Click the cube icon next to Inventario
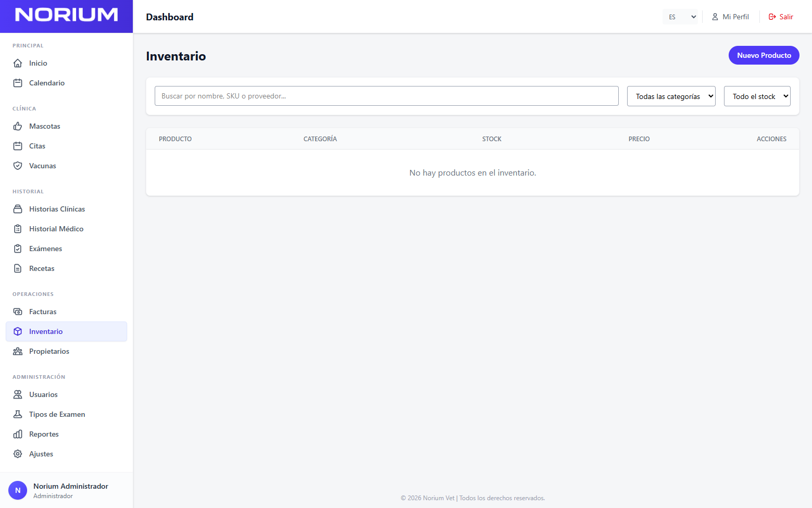Viewport: 812px width, 508px height. 18,331
